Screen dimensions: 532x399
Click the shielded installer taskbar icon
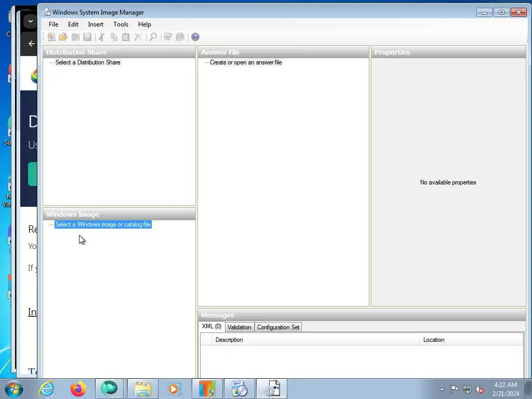(x=207, y=389)
